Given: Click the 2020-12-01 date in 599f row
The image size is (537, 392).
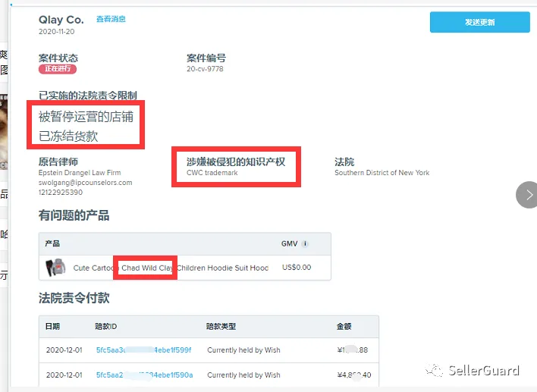Looking at the screenshot, I should [64, 350].
